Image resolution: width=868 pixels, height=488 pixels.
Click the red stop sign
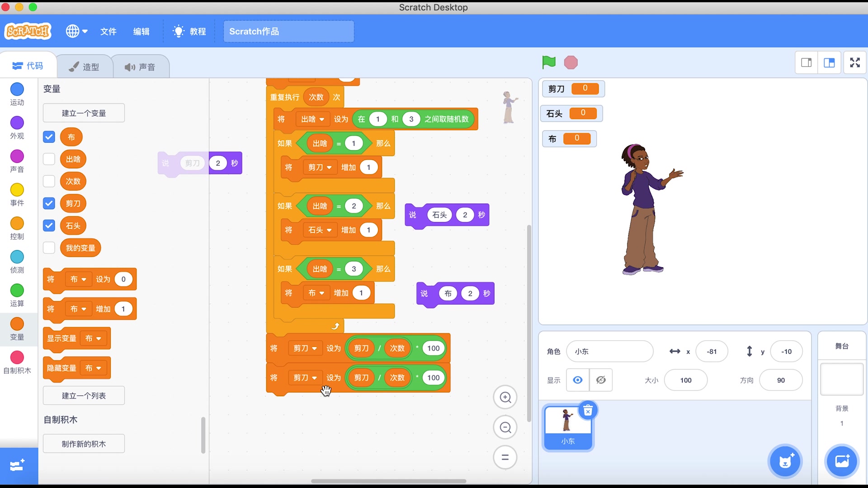(571, 62)
